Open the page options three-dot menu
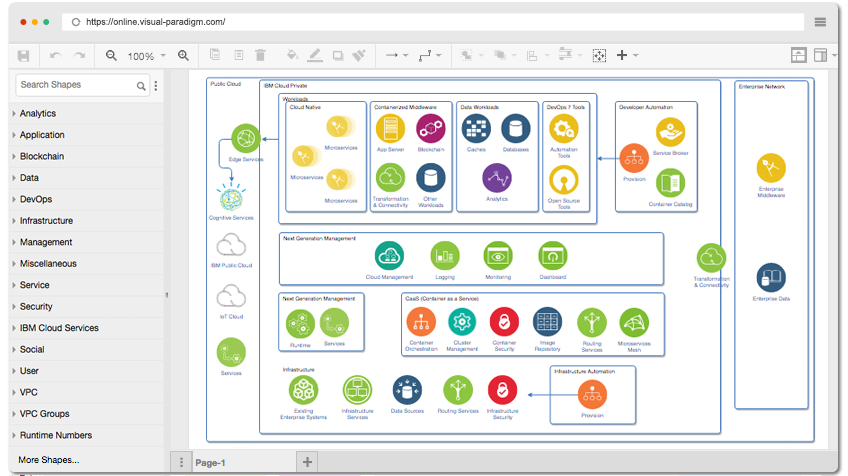Image resolution: width=848 pixels, height=476 pixels. point(181,462)
